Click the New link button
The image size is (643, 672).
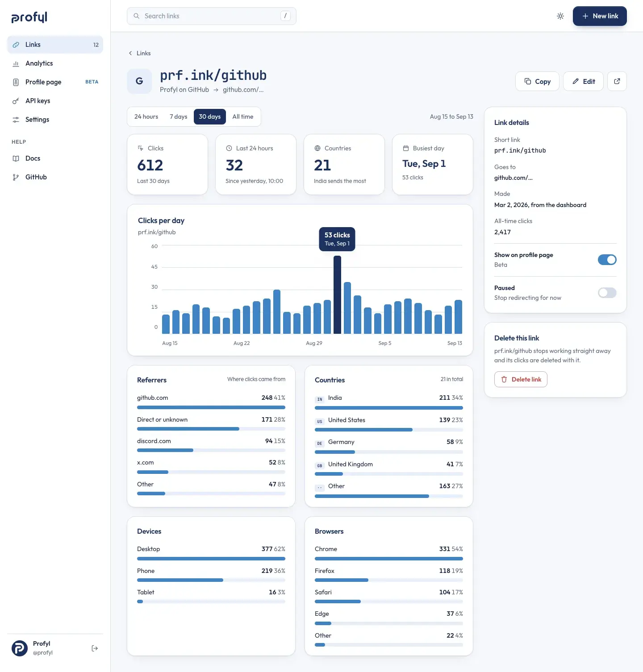(x=600, y=16)
